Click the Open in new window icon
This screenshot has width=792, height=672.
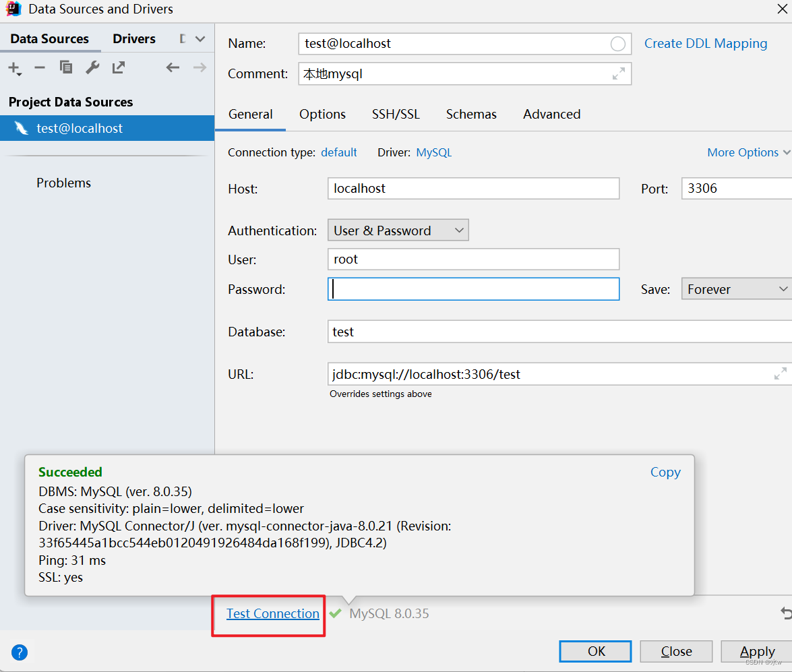pos(118,67)
